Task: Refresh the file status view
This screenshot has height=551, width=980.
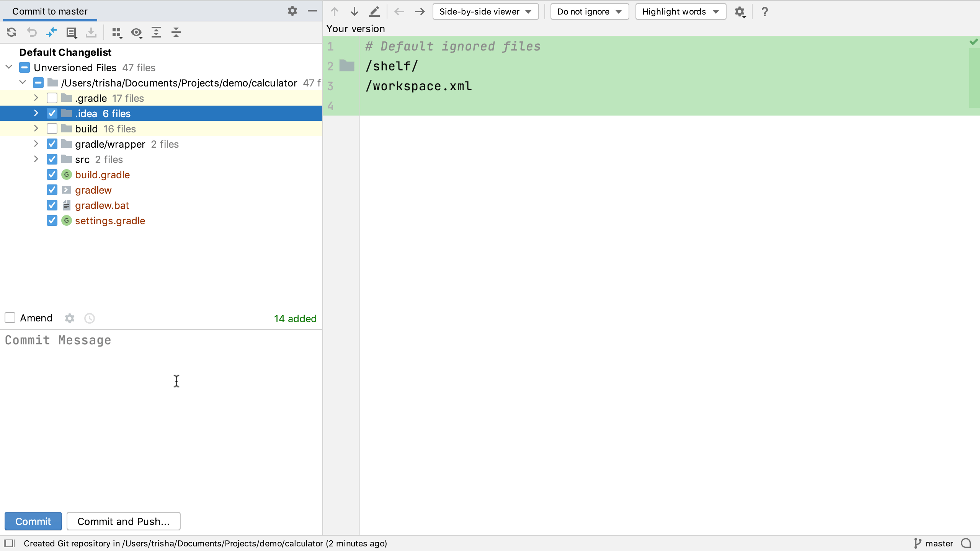Action: pos(11,33)
